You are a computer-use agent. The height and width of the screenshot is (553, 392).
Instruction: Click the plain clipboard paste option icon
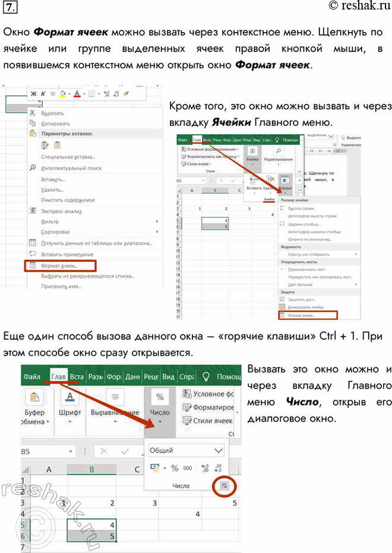click(57, 145)
